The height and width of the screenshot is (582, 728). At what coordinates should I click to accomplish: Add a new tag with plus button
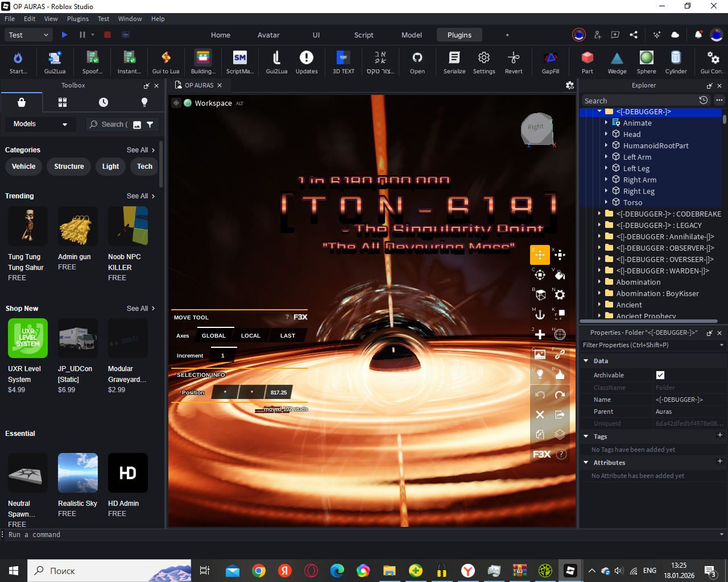tap(720, 435)
